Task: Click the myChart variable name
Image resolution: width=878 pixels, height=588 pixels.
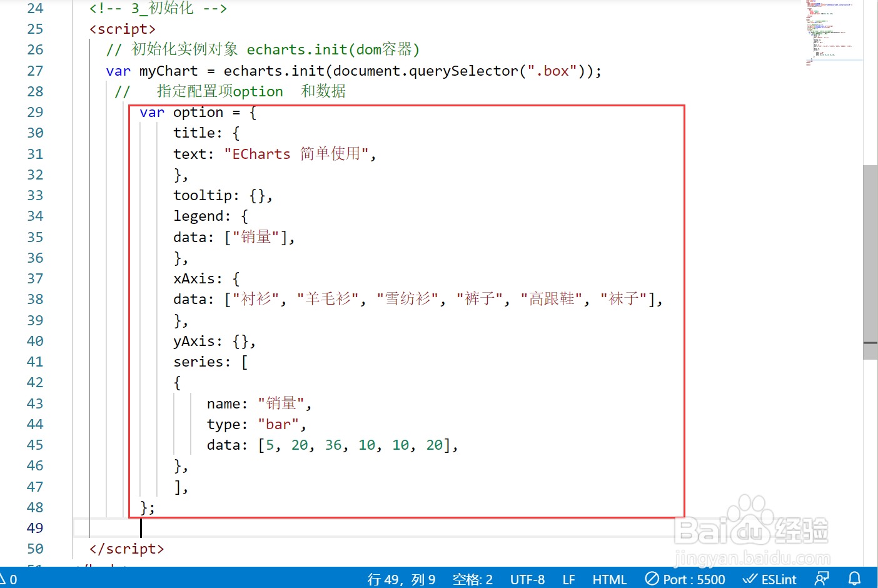Action: (x=168, y=71)
